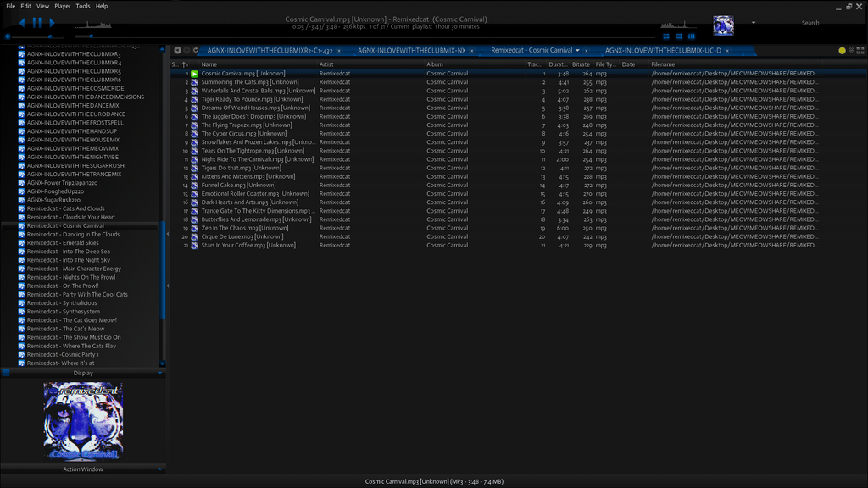
Task: Click playlist icon of Remixedcat - Synthesystem
Action: 21,312
